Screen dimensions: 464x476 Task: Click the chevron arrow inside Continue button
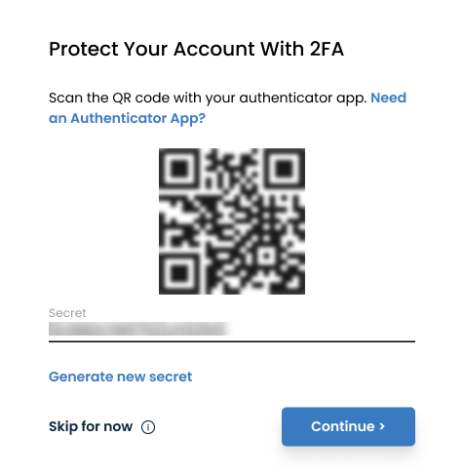click(382, 426)
